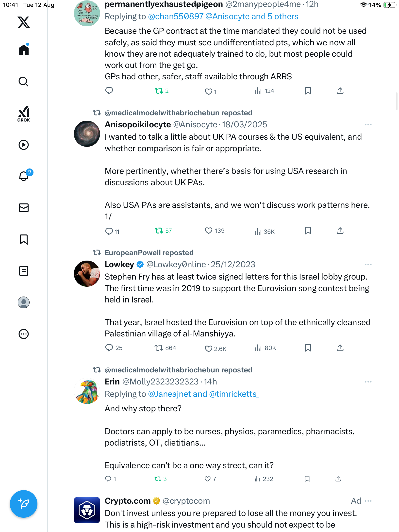Bookmark Erin's post about equivalence
399x532 pixels.
coord(307,479)
